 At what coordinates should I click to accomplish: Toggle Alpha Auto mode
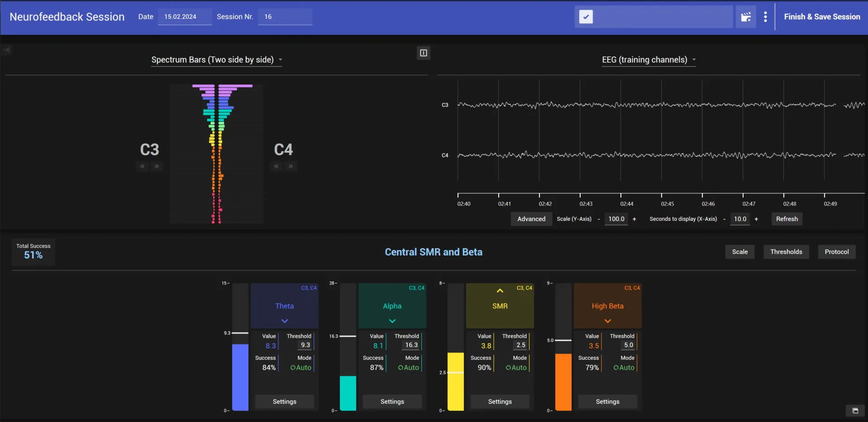coord(409,368)
